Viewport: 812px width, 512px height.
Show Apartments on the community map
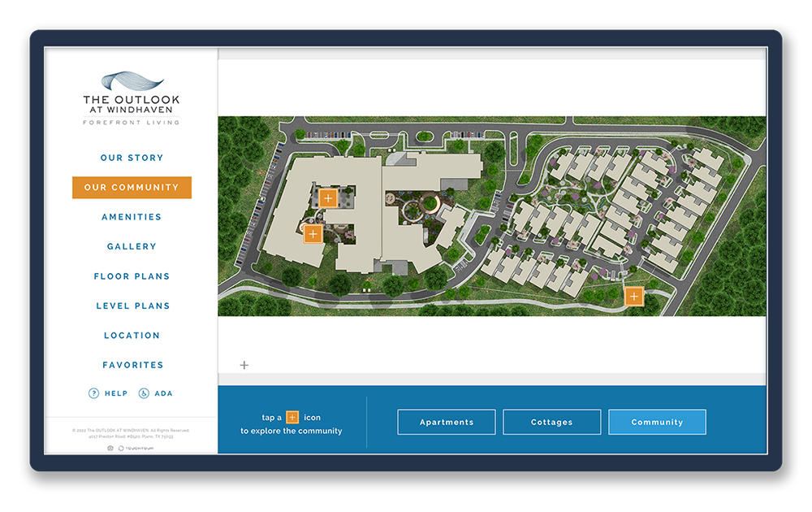447,423
